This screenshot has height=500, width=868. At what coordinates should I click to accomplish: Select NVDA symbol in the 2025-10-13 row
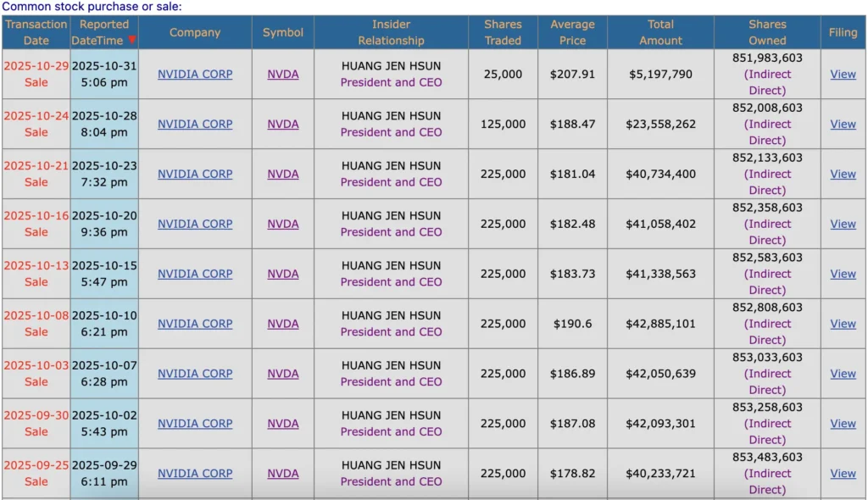pyautogui.click(x=283, y=274)
